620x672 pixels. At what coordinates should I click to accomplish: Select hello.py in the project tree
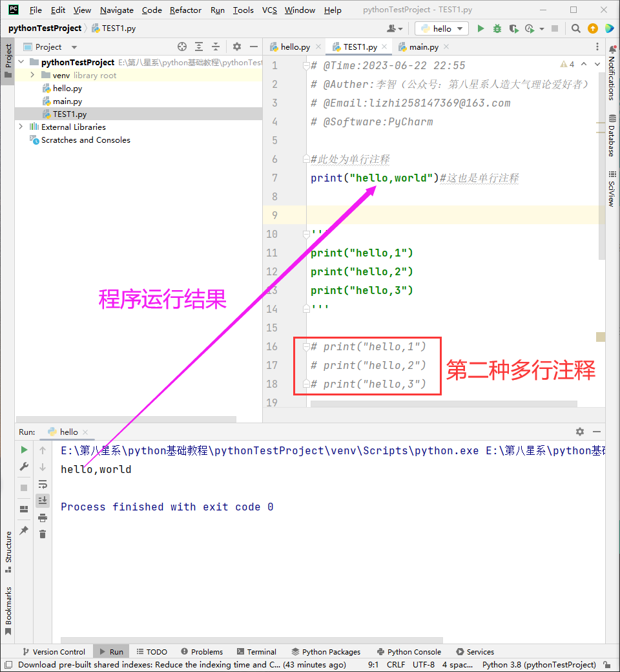pos(67,89)
